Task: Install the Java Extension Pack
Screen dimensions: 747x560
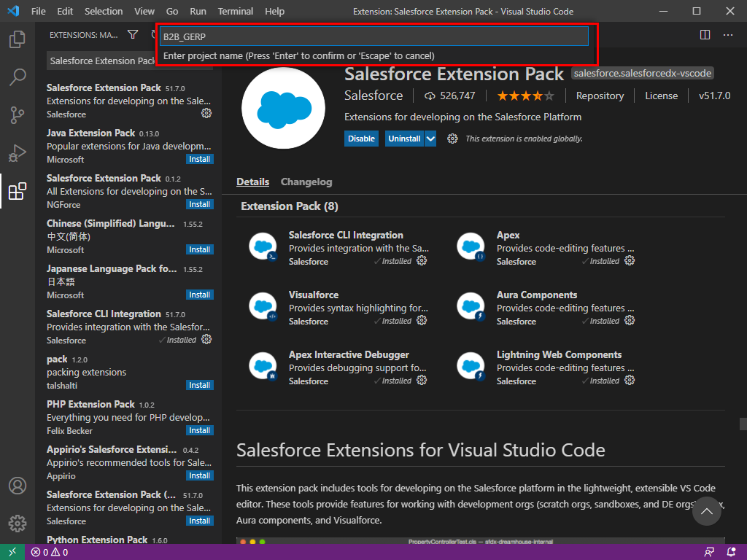Action: (200, 159)
